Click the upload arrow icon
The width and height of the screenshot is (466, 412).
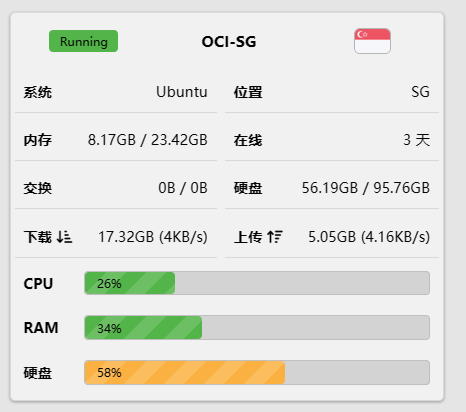pyautogui.click(x=275, y=237)
